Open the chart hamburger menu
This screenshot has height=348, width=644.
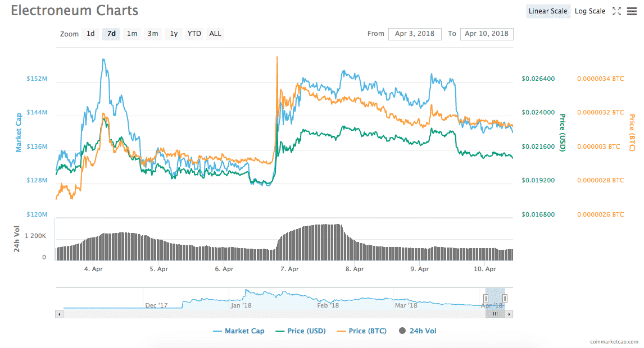click(x=632, y=11)
